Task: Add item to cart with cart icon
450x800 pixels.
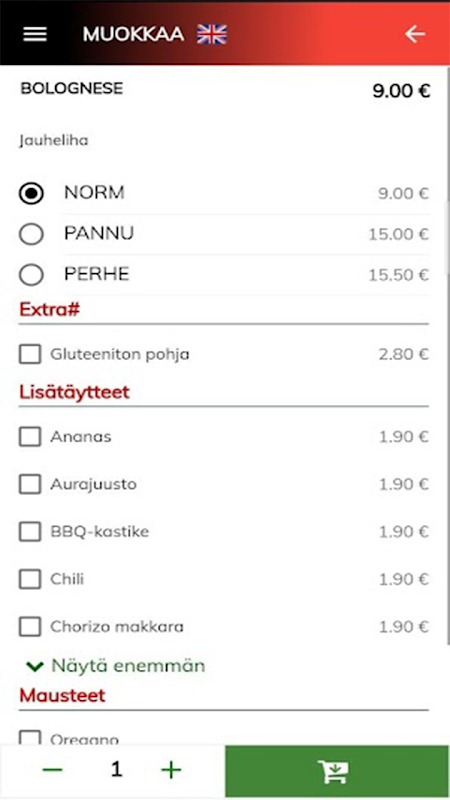Action: (x=337, y=771)
